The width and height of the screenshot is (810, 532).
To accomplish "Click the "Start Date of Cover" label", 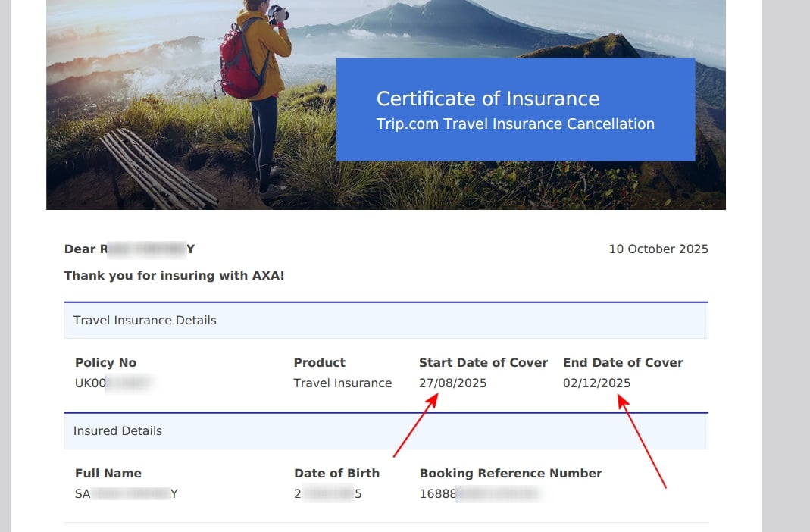I will coord(483,363).
